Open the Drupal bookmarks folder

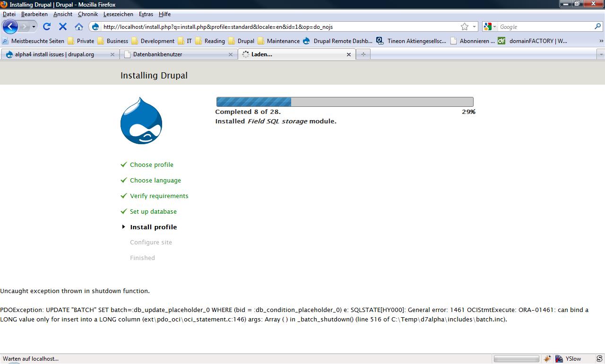(x=241, y=41)
